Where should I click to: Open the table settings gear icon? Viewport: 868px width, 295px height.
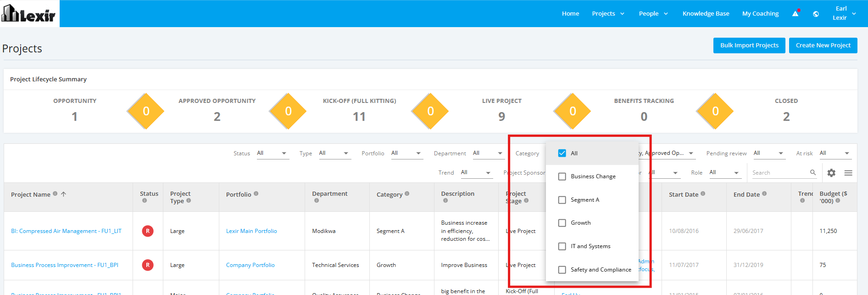coord(831,173)
